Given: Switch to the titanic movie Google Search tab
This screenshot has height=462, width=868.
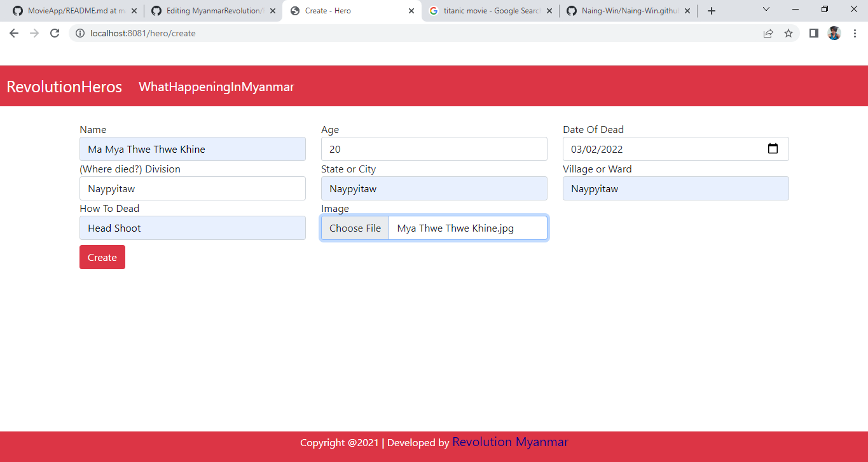Looking at the screenshot, I should click(x=486, y=10).
